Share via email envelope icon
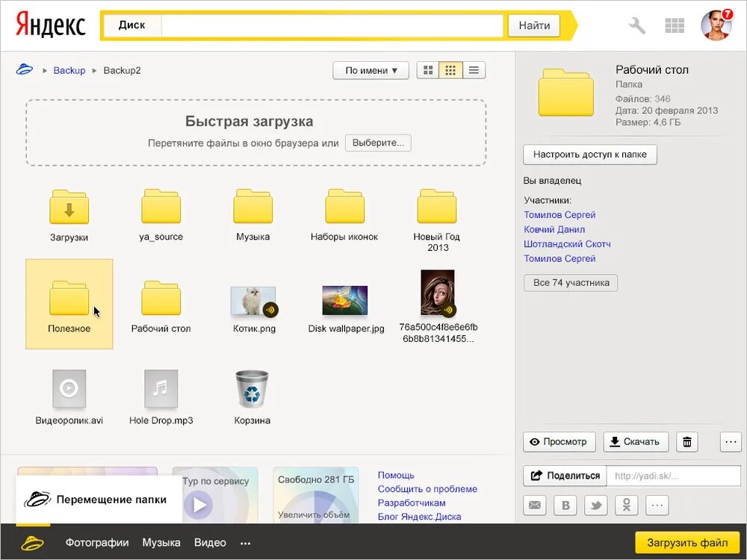 (535, 505)
